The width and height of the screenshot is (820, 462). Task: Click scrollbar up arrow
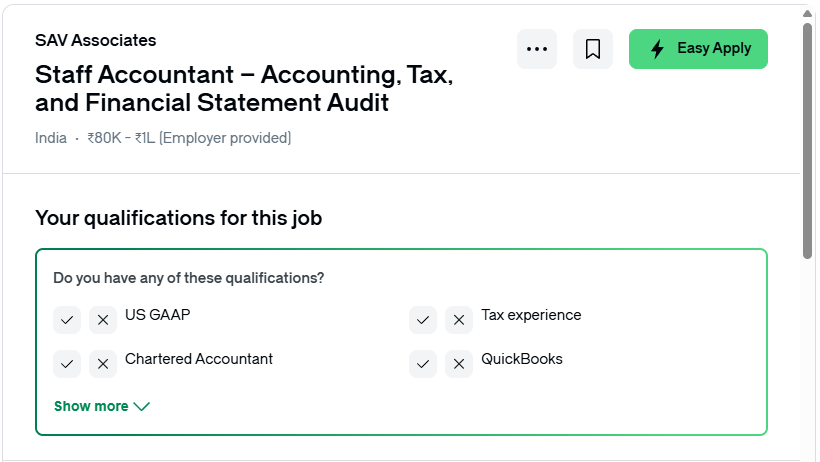[x=807, y=14]
